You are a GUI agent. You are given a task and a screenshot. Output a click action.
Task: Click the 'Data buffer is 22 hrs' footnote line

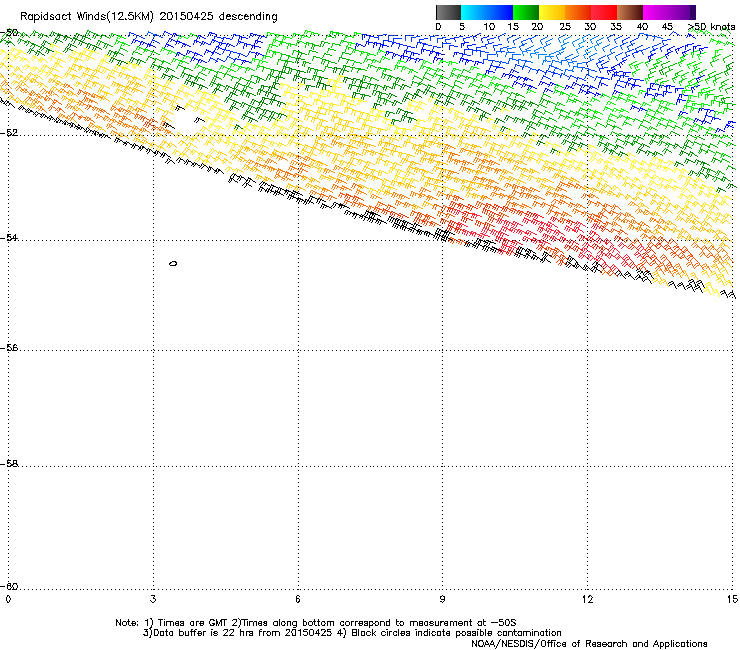pos(352,633)
